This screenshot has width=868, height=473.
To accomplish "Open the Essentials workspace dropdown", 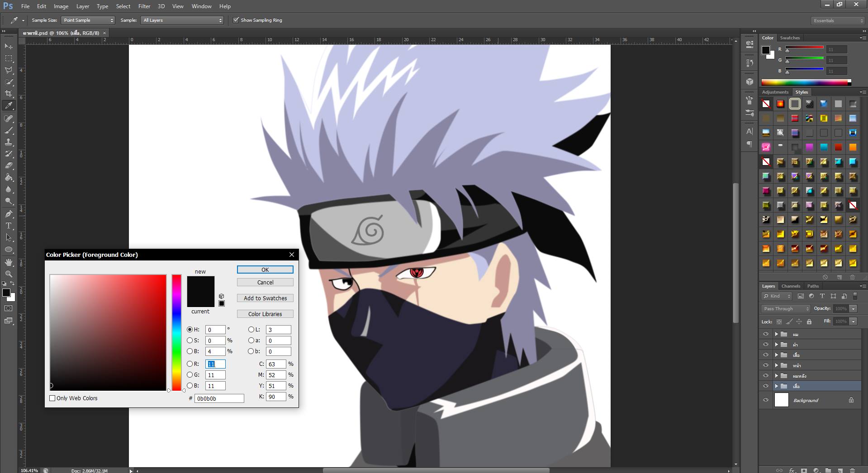I will pos(837,20).
